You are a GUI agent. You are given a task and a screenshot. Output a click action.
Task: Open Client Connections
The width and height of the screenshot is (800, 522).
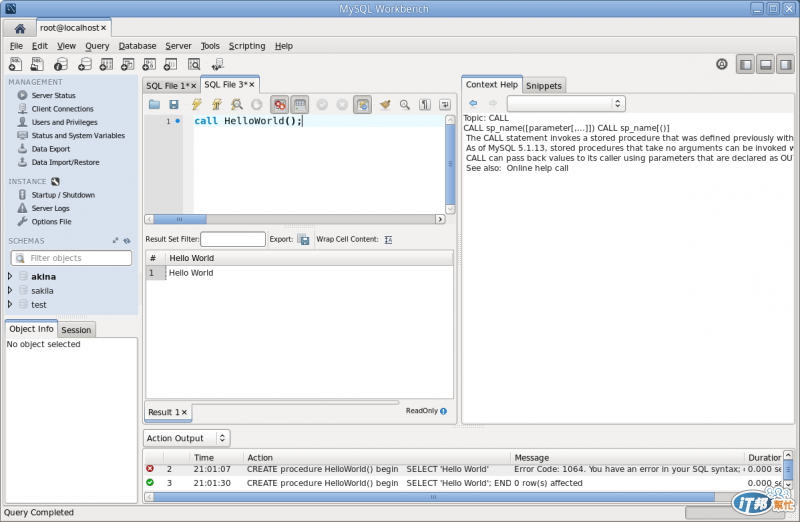[x=62, y=109]
